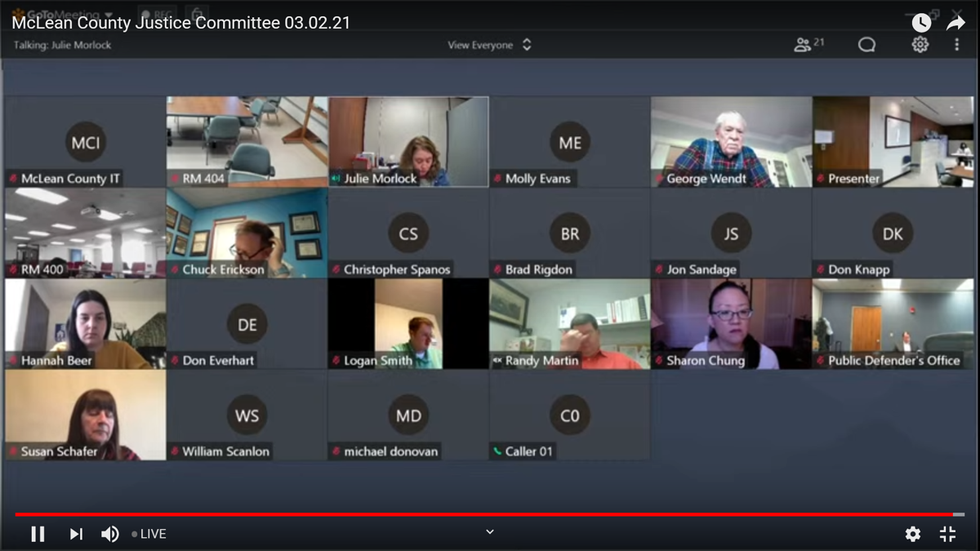Open the attendees list icon
The width and height of the screenshot is (980, 551).
808,45
